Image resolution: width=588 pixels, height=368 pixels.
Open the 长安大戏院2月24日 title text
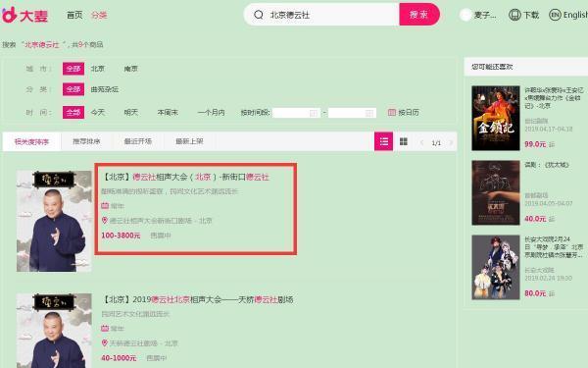pos(554,247)
